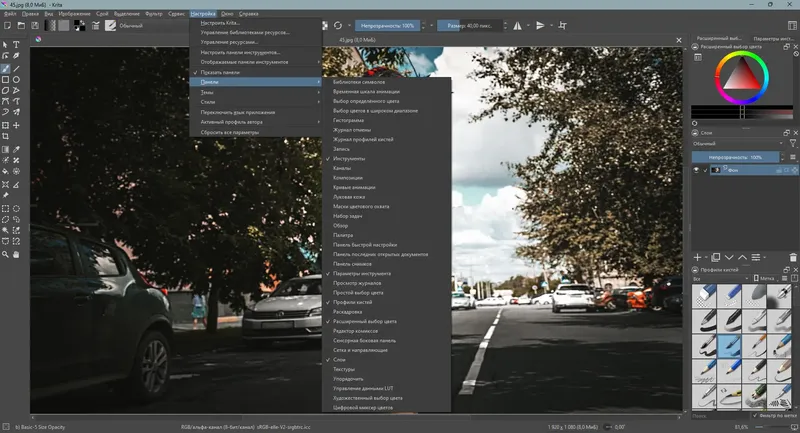Select the Rectangle shape tool

[x=5, y=79]
